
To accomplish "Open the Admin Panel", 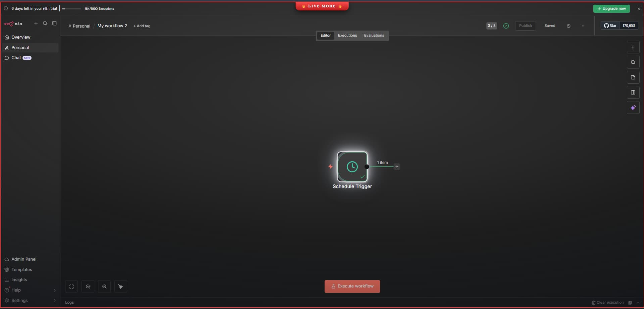I will point(30,259).
